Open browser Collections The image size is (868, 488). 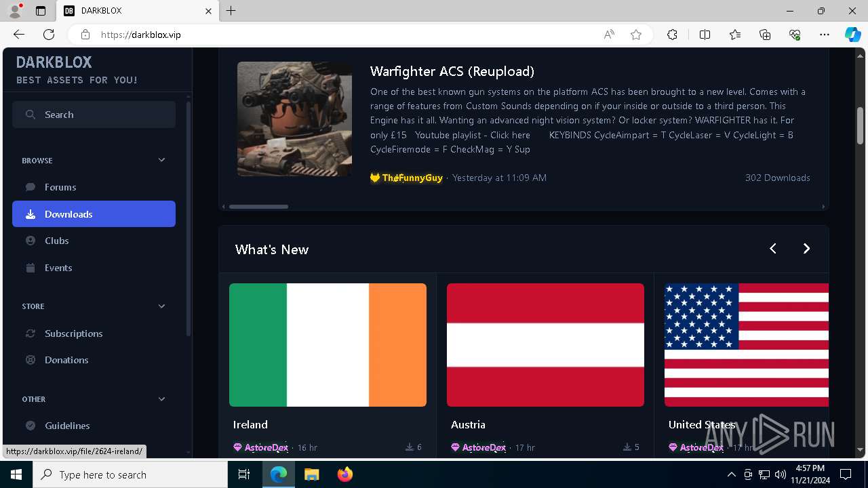coord(765,35)
